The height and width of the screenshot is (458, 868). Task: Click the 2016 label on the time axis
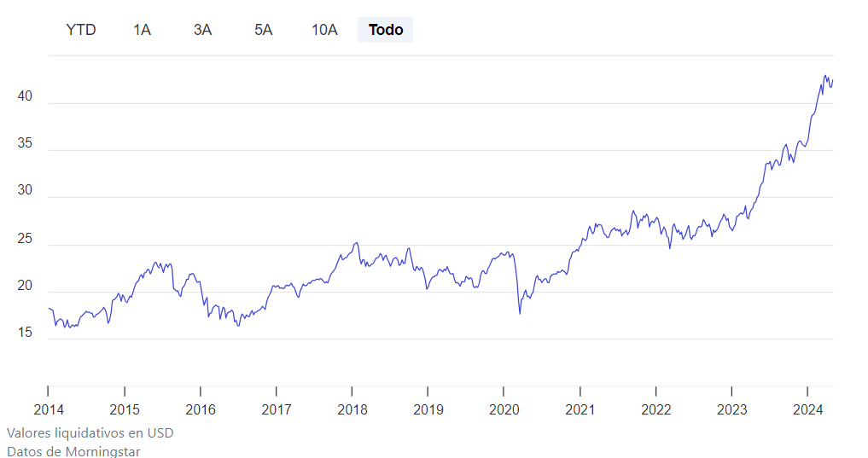coord(200,409)
